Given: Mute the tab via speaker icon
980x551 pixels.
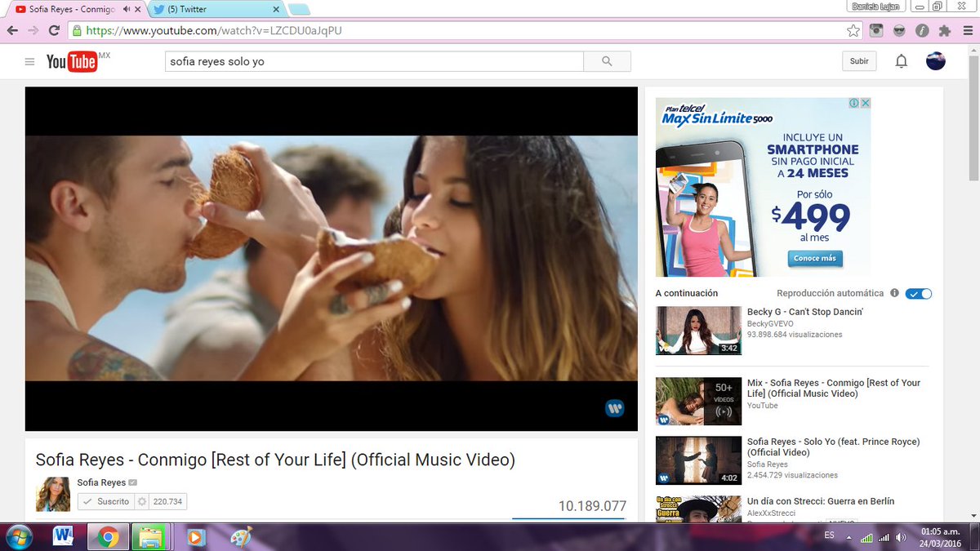Looking at the screenshot, I should [127, 9].
